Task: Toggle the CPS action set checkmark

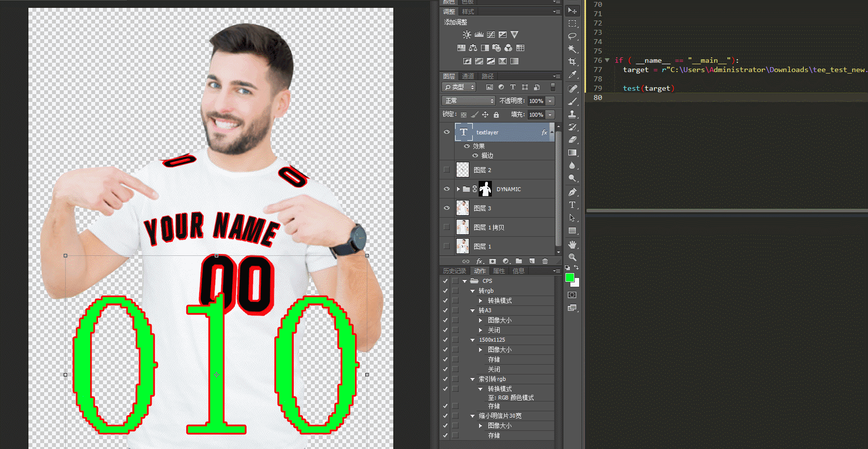Action: coord(445,281)
